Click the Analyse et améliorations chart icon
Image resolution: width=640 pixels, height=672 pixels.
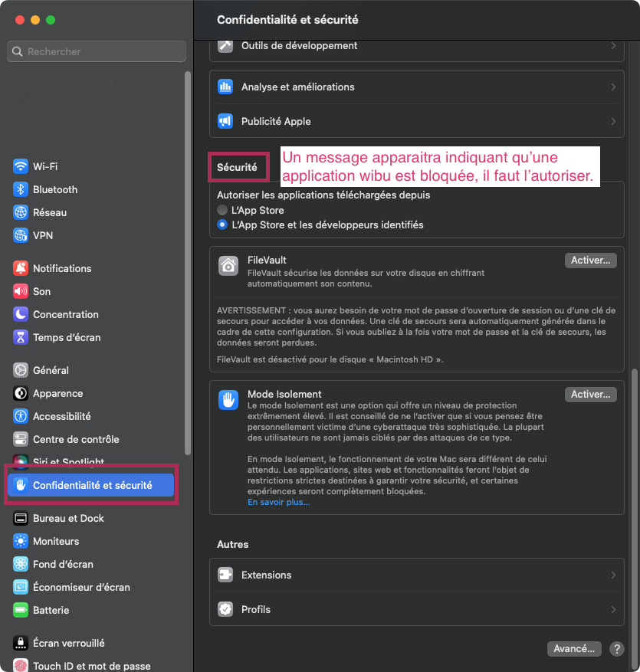pyautogui.click(x=225, y=87)
